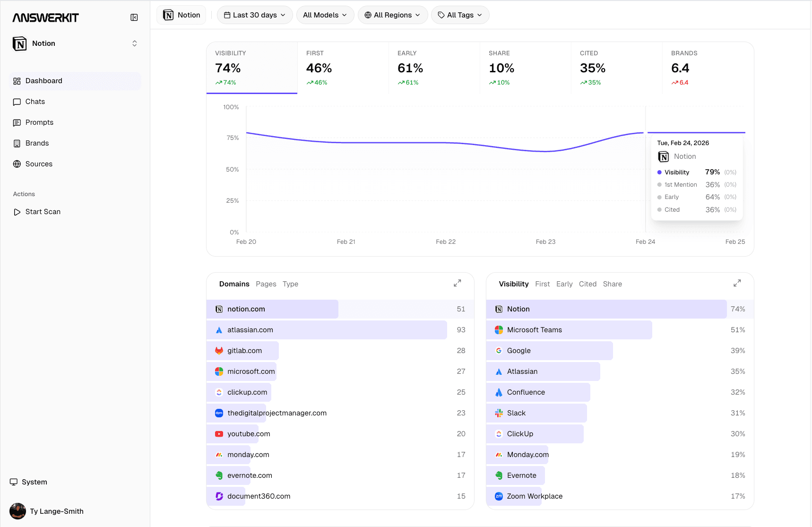Image resolution: width=812 pixels, height=527 pixels.
Task: Toggle the brand switcher on Notion
Action: (134, 43)
